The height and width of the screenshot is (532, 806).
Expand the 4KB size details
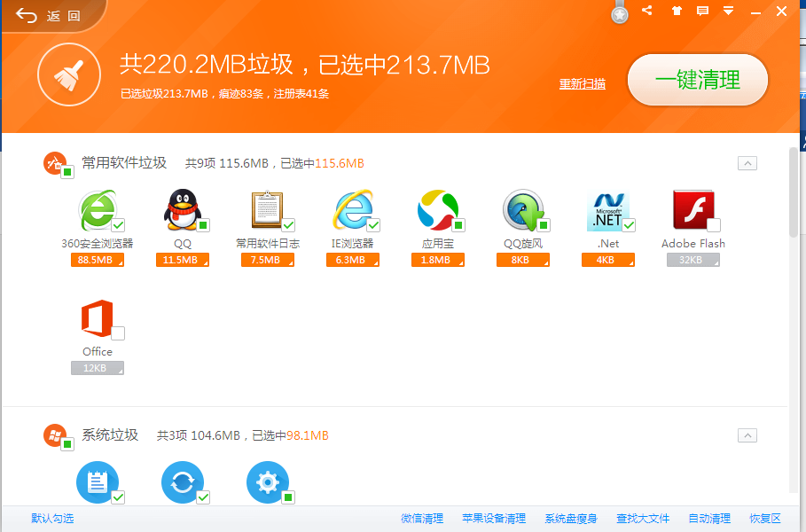[x=608, y=260]
